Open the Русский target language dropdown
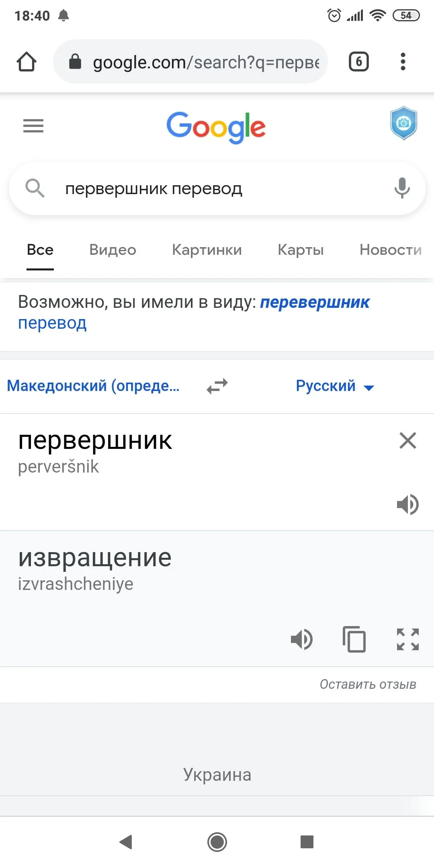Screen dimensions: 434x868 [335, 386]
